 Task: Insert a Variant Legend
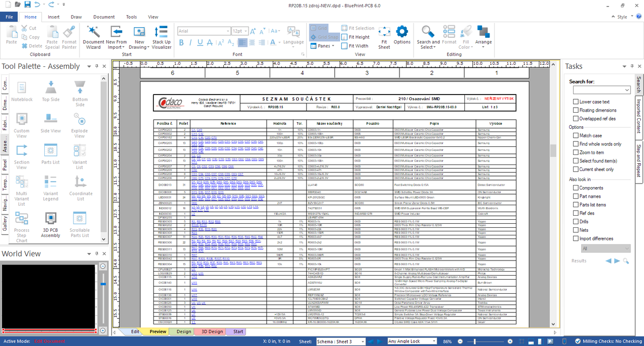click(50, 188)
